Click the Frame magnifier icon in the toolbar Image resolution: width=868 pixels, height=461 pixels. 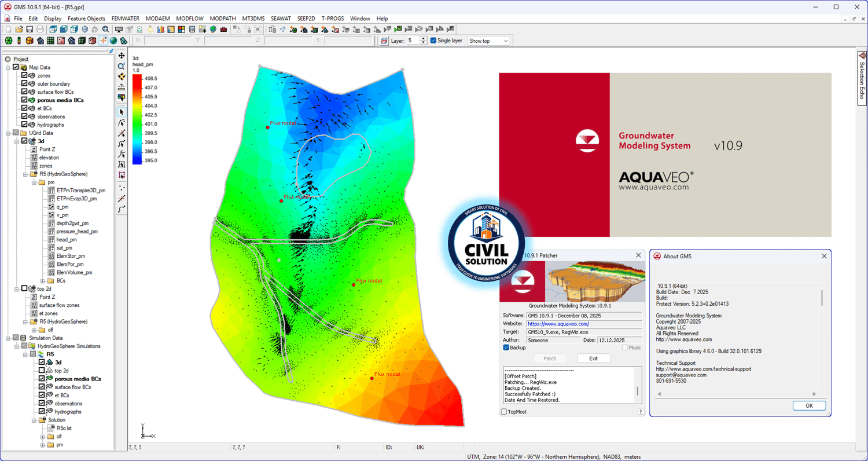pos(106,29)
